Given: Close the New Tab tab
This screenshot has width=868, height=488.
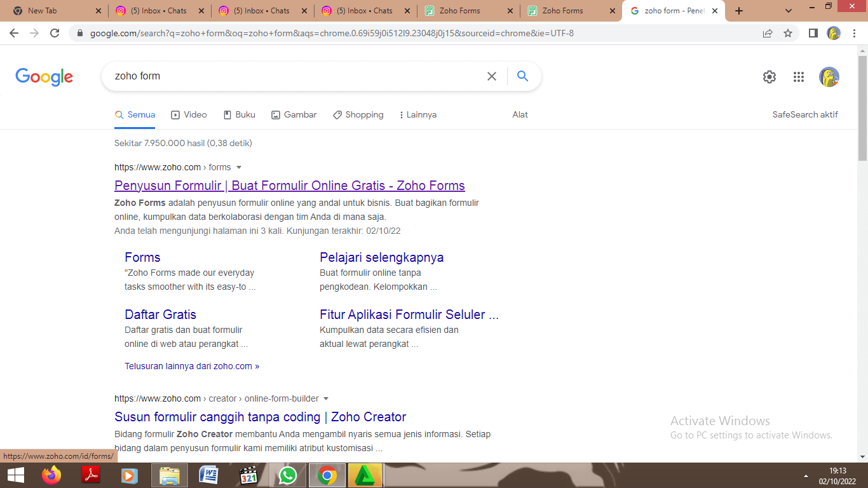Looking at the screenshot, I should (98, 11).
